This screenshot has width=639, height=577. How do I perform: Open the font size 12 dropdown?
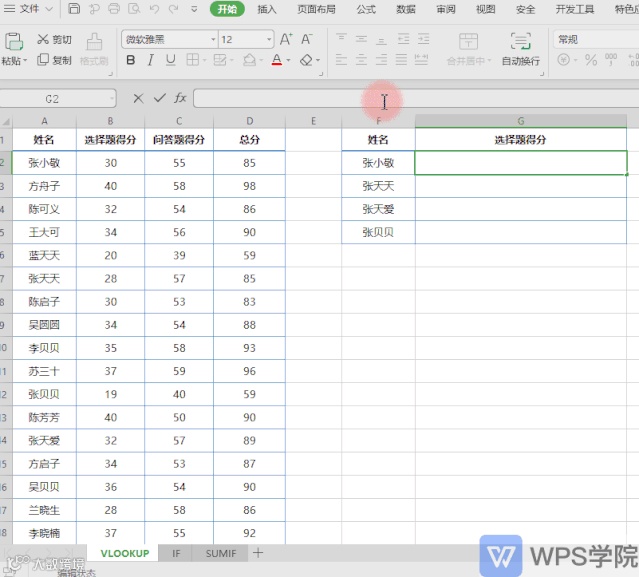click(269, 40)
